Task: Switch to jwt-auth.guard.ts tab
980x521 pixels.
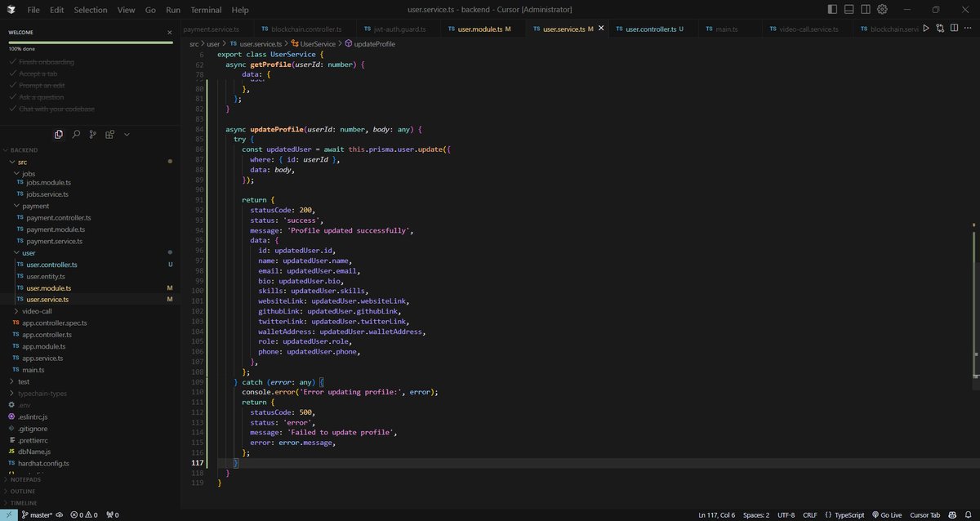Action: [398, 29]
